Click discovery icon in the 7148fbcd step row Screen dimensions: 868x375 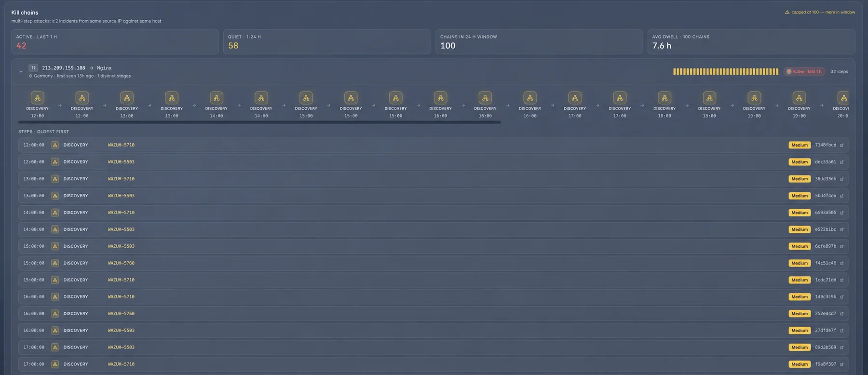pyautogui.click(x=55, y=145)
